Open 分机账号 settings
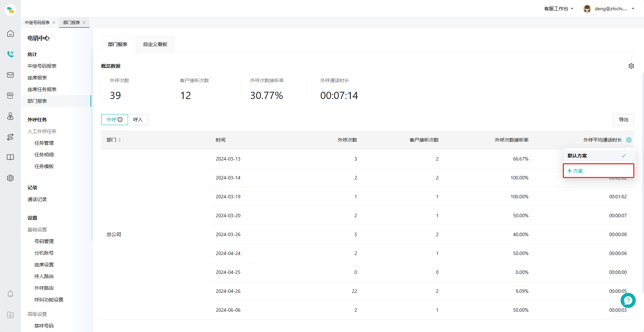This screenshot has width=644, height=332. click(x=44, y=253)
